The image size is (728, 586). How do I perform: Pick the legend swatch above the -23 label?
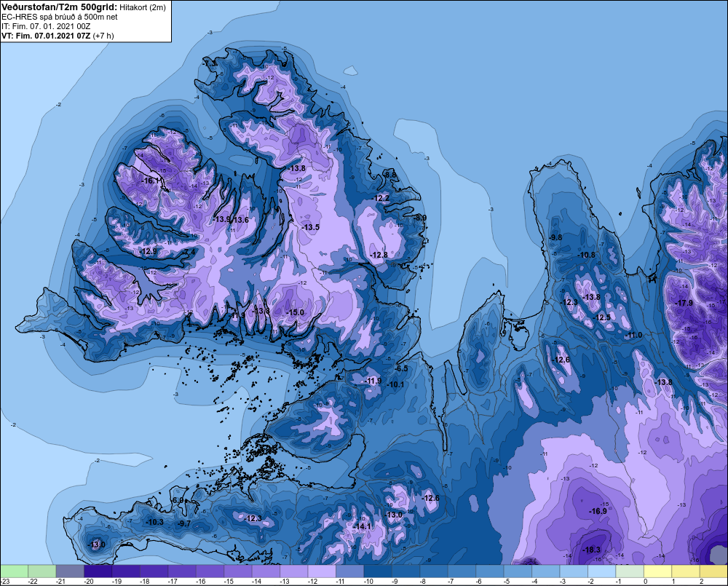pyautogui.click(x=14, y=571)
